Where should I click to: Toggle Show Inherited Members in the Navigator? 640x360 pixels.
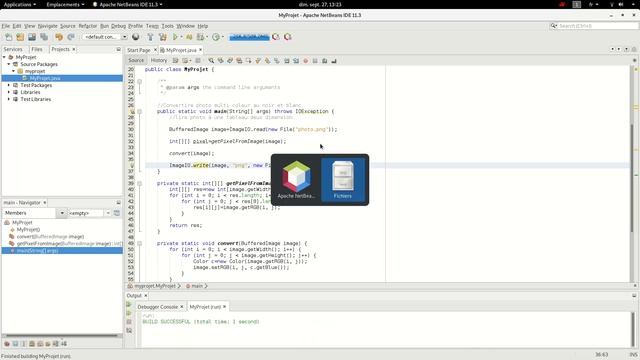7,344
